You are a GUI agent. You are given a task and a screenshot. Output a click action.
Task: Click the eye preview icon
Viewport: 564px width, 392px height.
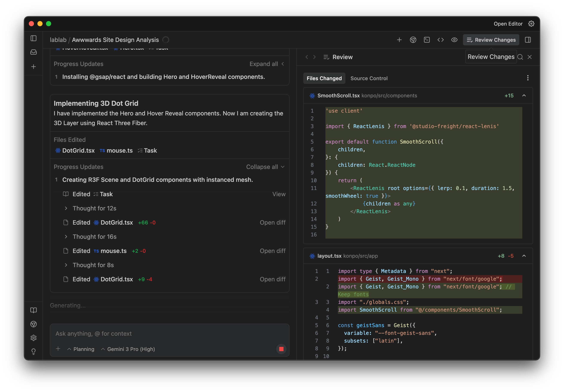coord(454,40)
